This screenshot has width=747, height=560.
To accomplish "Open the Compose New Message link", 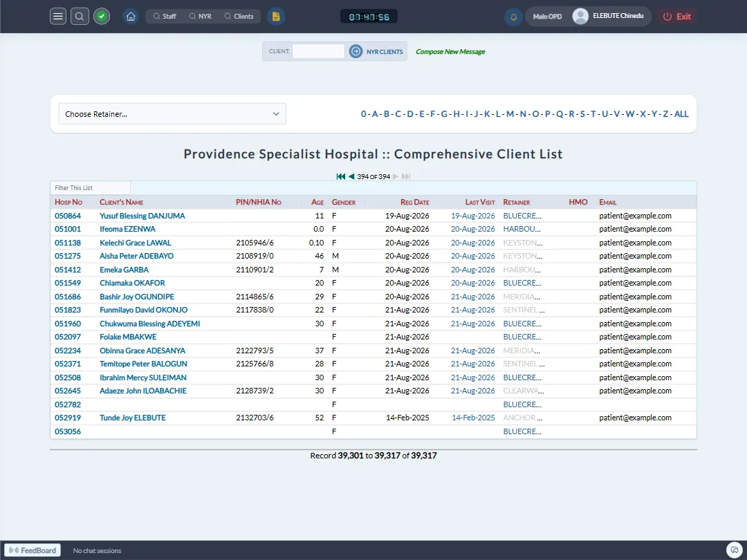I will [450, 51].
